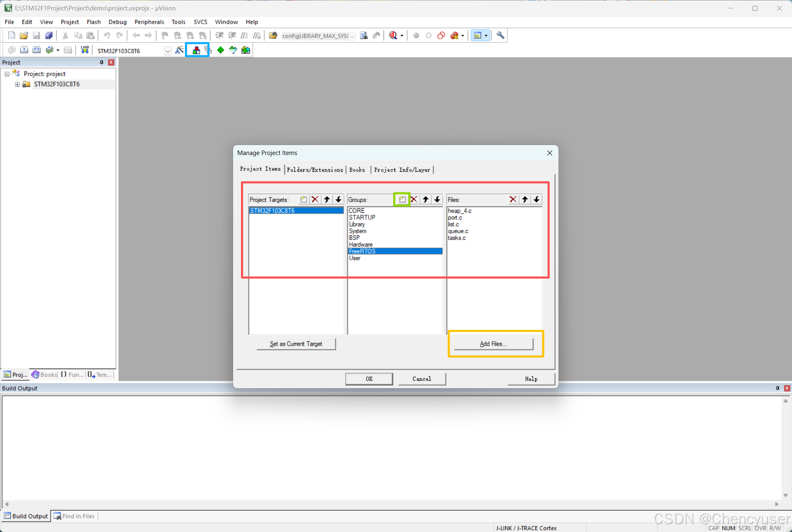
Task: Move the selected file down in Files
Action: pyautogui.click(x=537, y=199)
